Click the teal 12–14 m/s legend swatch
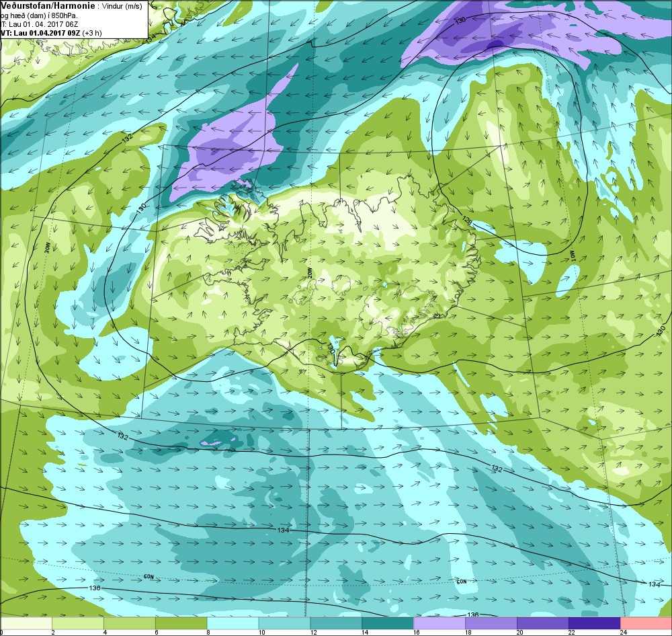This screenshot has height=636, width=672. click(336, 623)
